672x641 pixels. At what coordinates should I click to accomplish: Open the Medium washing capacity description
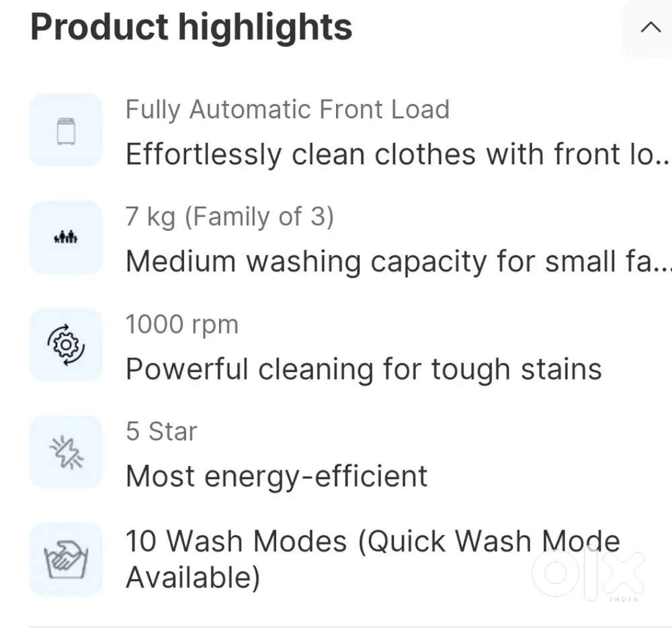point(390,261)
